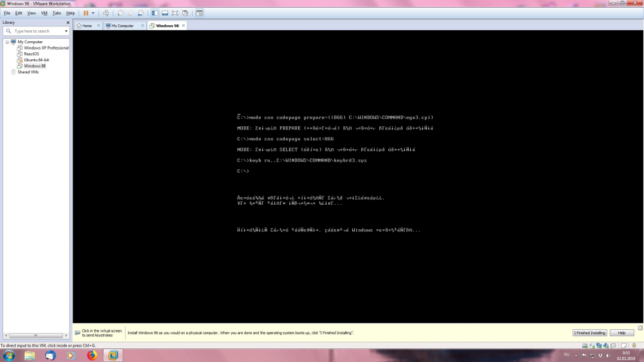Viewport: 644px width, 362px height.
Task: Close the Home tab
Action: [99, 26]
